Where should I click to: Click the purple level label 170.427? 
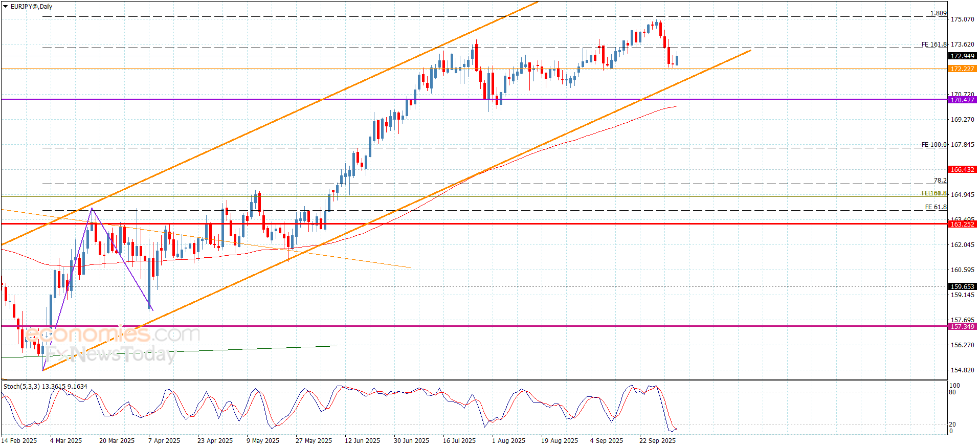pyautogui.click(x=962, y=100)
